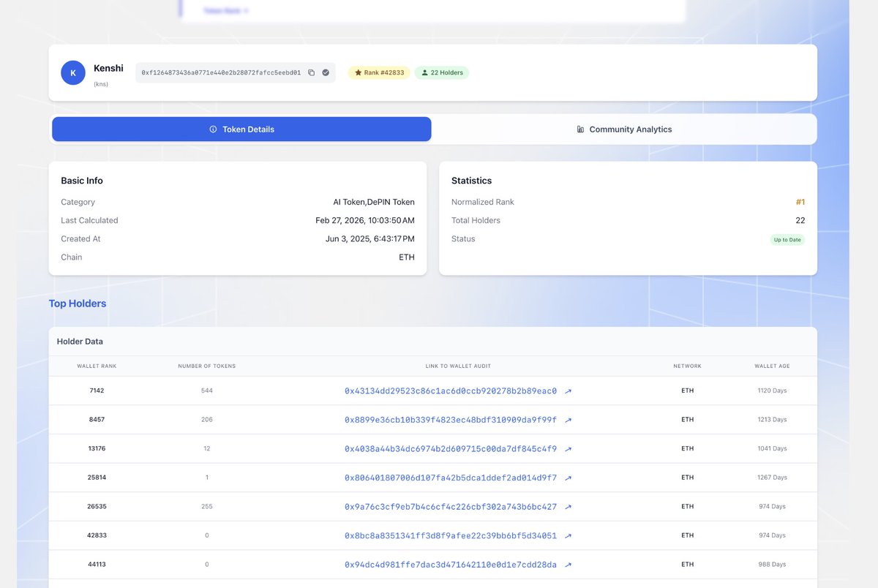Screen dimensions: 878x588
Task: Open external link arrow for 0x8899e36 wallet
Action: coord(569,420)
